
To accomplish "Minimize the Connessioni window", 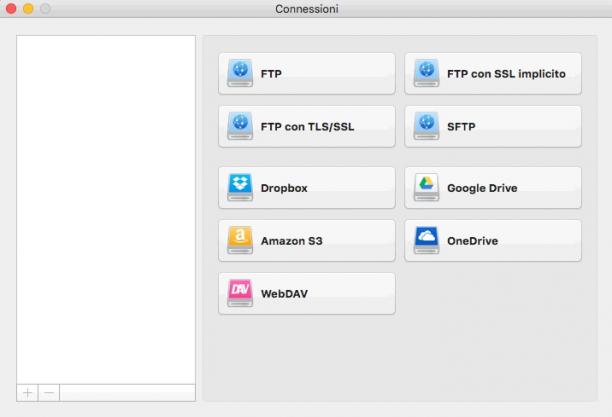I will (x=28, y=8).
